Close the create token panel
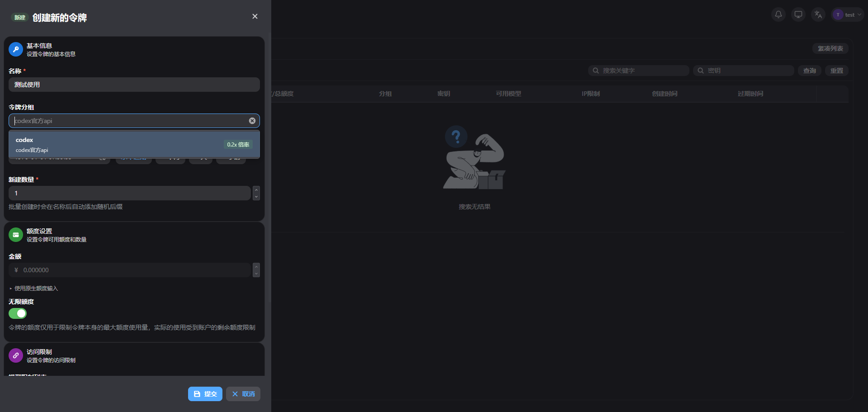 [x=255, y=16]
